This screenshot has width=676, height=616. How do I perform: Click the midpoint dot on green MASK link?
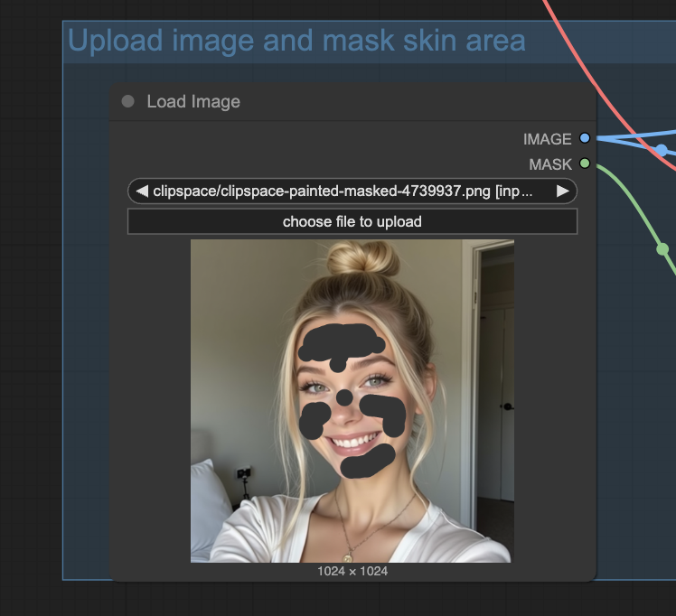coord(662,248)
